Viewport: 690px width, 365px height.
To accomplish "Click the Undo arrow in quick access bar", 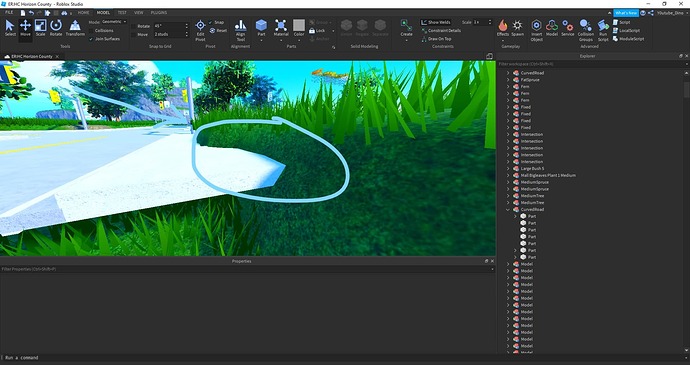I will [x=31, y=13].
